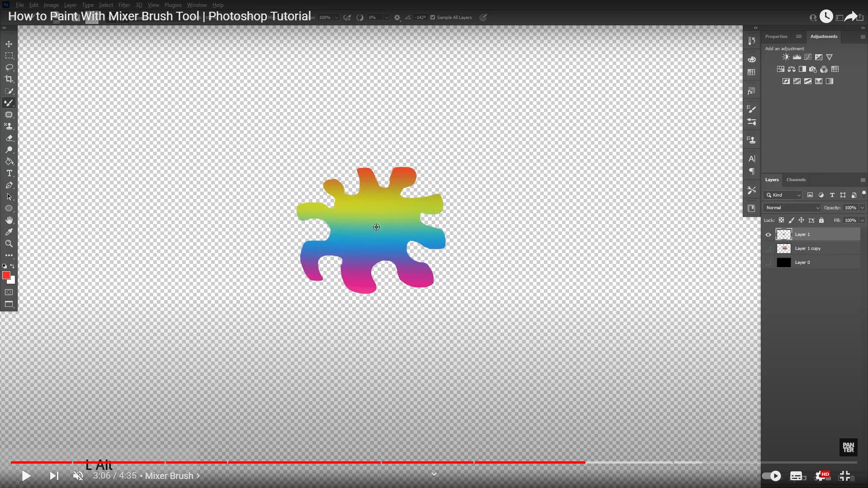Select the Move tool
This screenshot has width=868, height=488.
click(x=9, y=44)
